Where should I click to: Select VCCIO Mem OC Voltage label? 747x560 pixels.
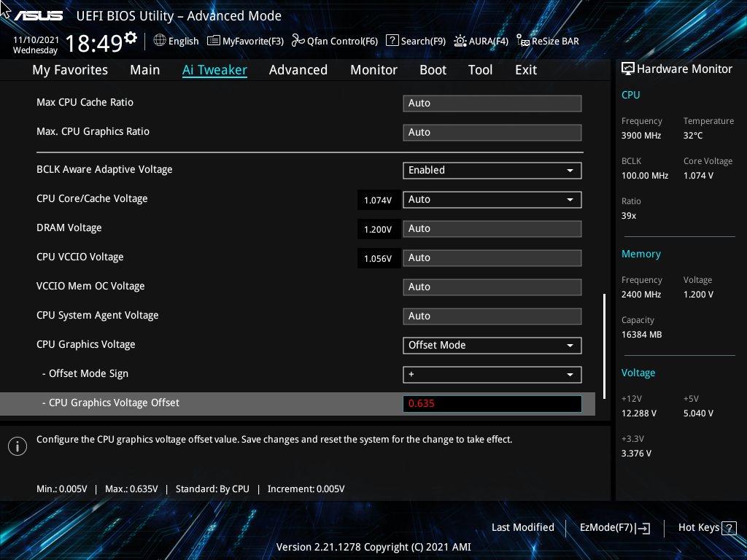pyautogui.click(x=90, y=286)
